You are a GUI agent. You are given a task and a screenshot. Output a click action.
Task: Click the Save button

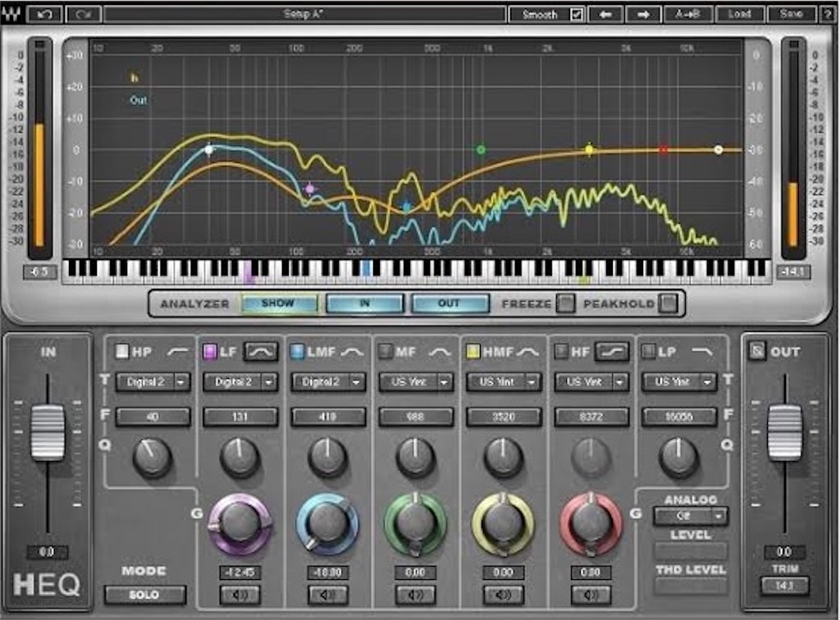[791, 15]
